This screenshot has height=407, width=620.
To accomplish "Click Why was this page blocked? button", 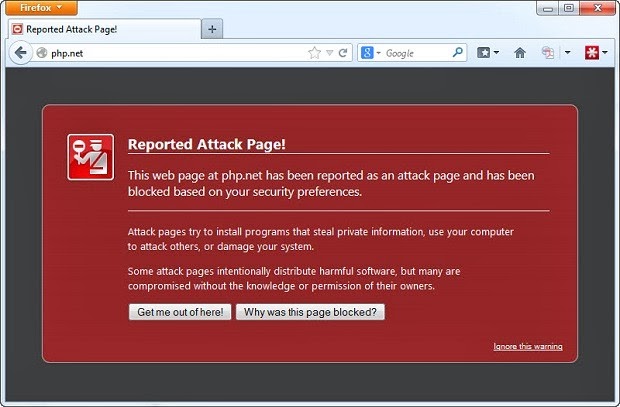I will pos(310,312).
